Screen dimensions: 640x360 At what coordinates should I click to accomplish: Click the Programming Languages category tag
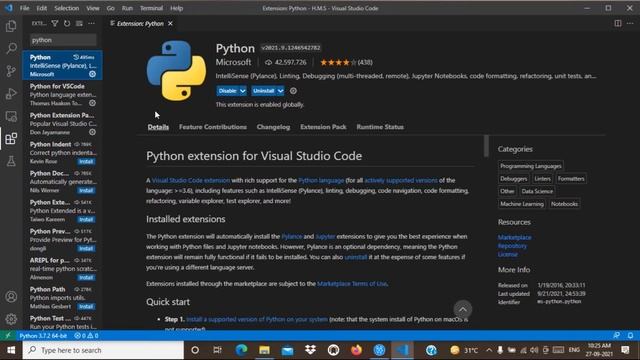pos(531,166)
